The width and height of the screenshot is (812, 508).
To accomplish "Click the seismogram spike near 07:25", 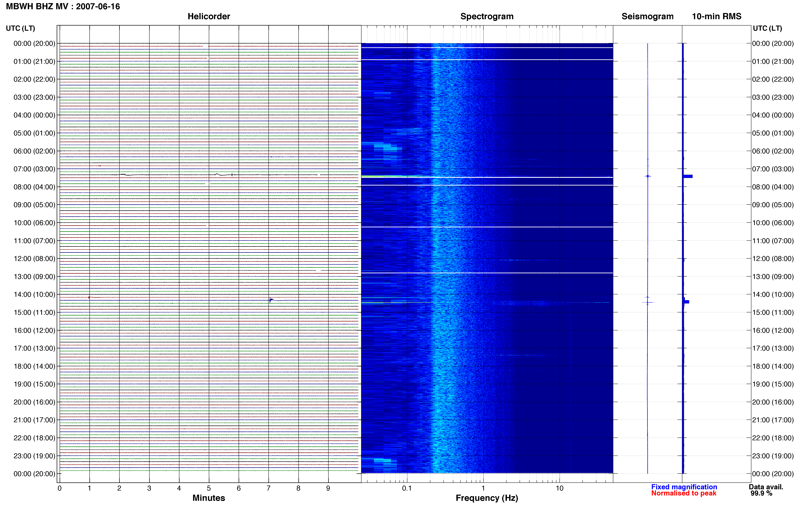I will [x=648, y=176].
